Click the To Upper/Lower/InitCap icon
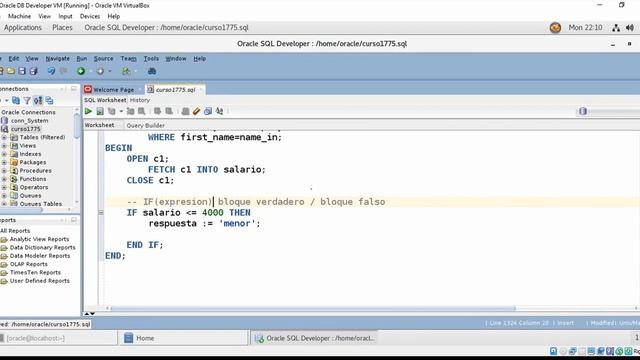The image size is (640, 360). click(219, 111)
